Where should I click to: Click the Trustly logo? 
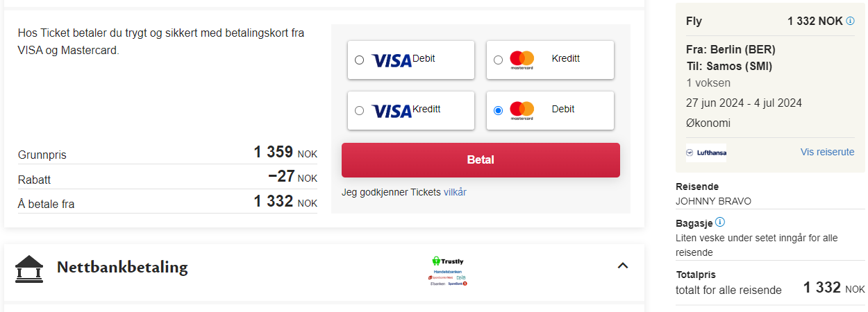pyautogui.click(x=448, y=261)
